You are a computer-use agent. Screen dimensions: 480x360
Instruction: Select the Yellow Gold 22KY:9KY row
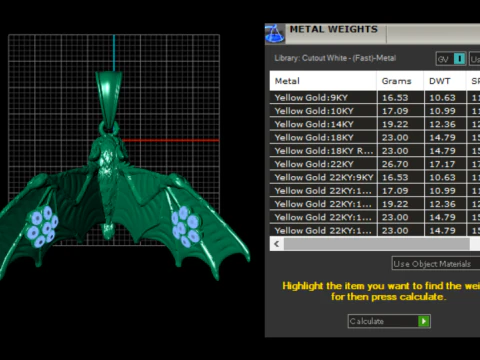click(x=375, y=177)
